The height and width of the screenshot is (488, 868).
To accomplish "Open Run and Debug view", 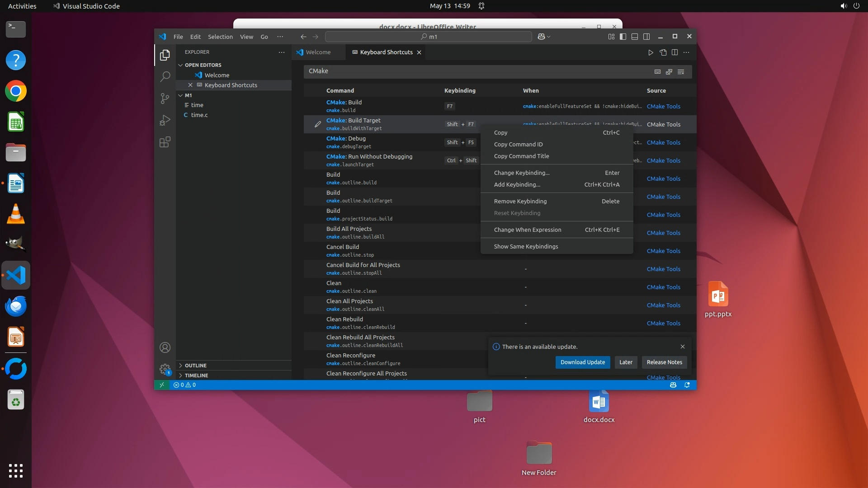I will point(165,120).
